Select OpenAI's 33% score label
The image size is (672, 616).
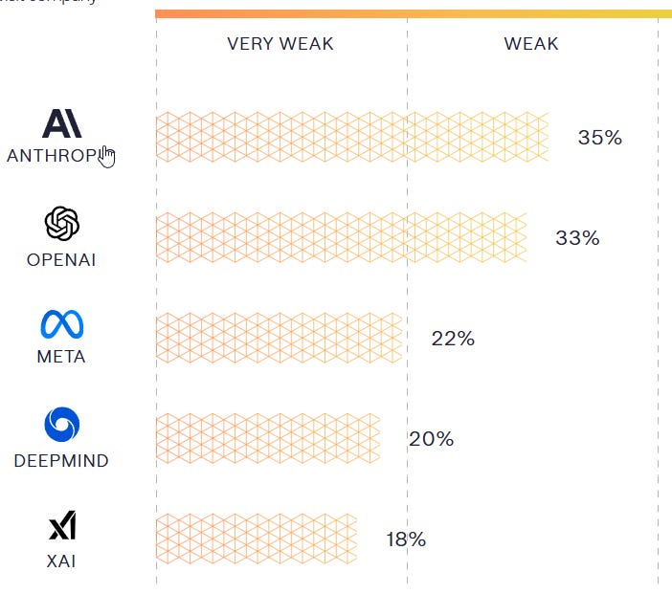pos(578,238)
